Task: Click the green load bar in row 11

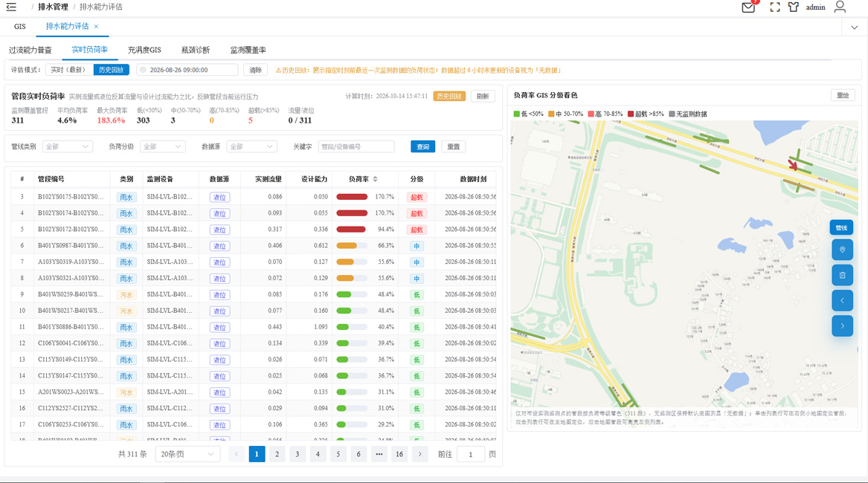Action: tap(352, 328)
